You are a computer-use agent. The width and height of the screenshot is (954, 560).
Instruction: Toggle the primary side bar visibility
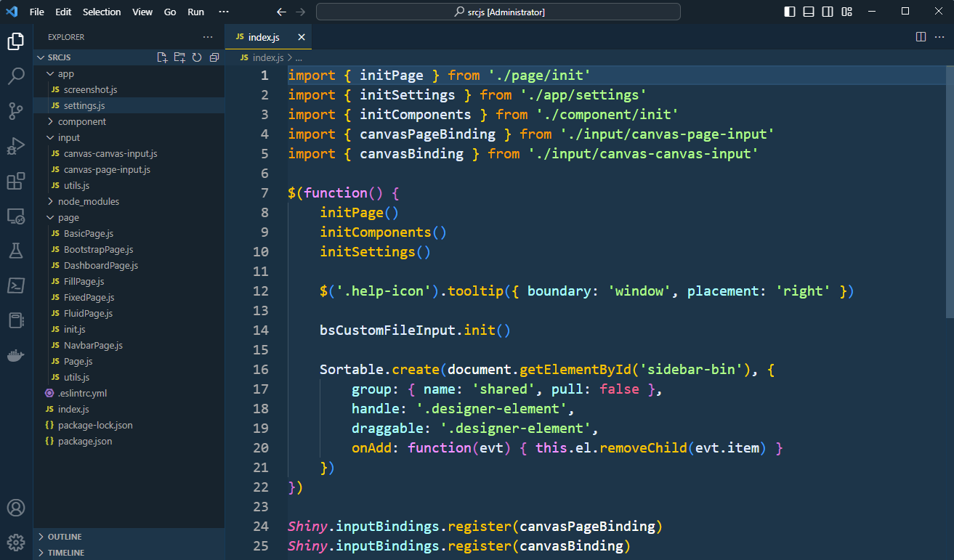[x=790, y=12]
